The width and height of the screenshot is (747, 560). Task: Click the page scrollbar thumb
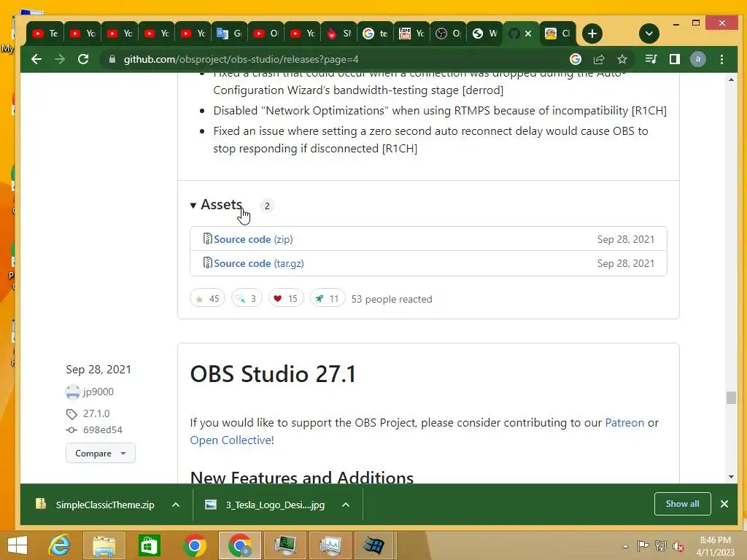731,397
